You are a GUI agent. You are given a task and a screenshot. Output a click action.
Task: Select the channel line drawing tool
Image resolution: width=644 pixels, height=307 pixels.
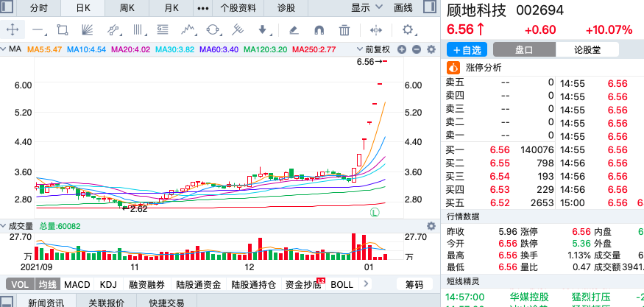(x=114, y=29)
